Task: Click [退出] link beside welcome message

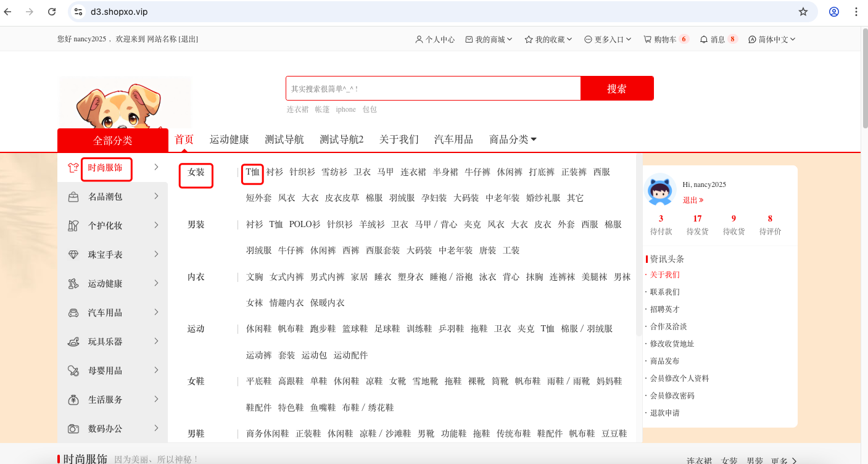Action: coord(188,39)
